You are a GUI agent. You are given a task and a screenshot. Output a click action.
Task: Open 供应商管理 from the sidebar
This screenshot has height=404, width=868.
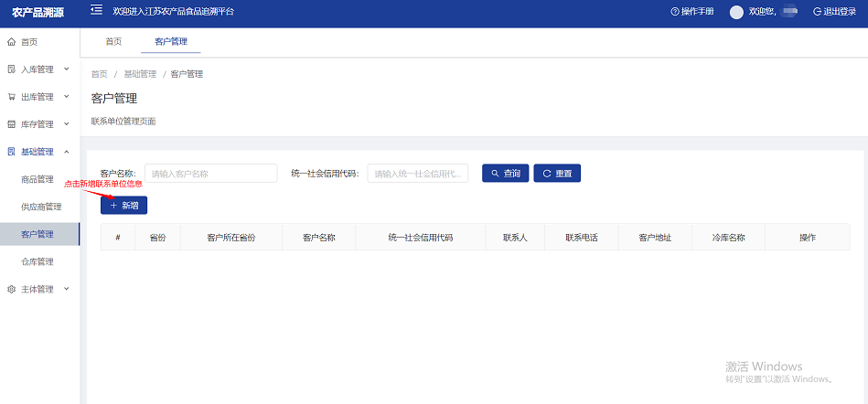tap(40, 207)
